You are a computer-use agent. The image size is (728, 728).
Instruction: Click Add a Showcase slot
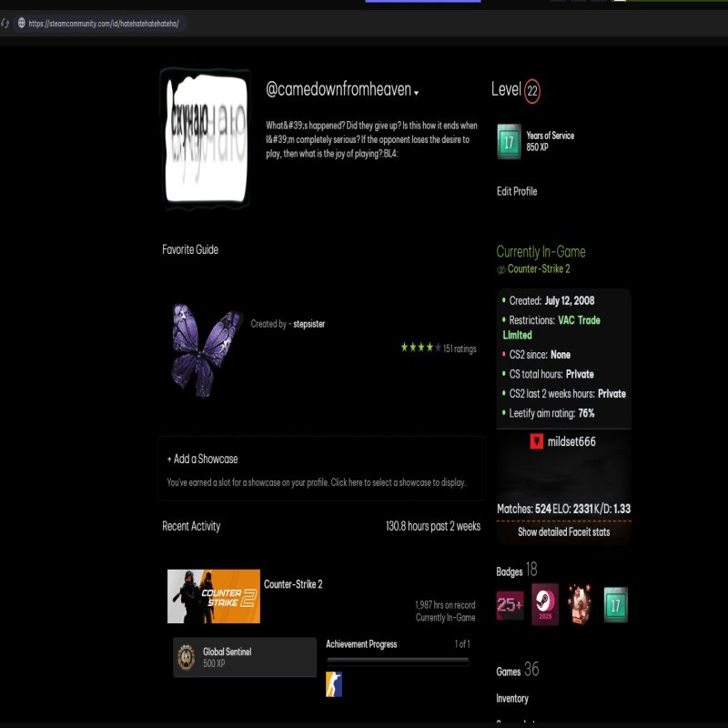coord(202,460)
